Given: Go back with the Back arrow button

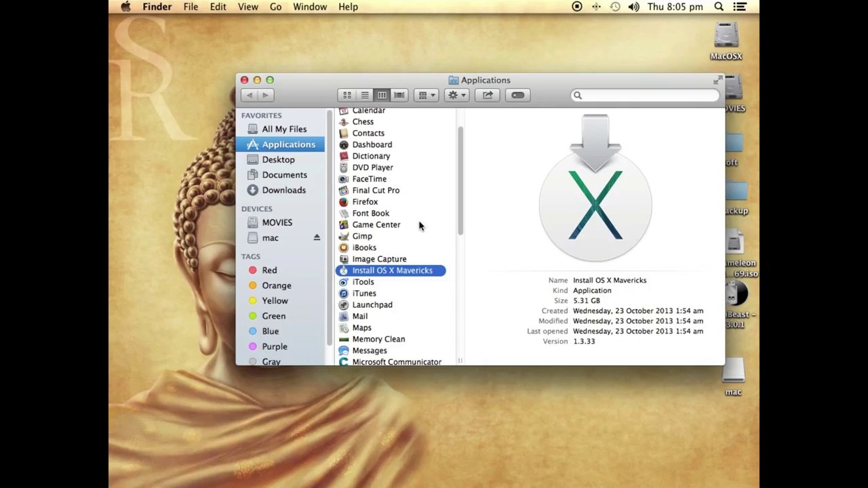Looking at the screenshot, I should (250, 96).
